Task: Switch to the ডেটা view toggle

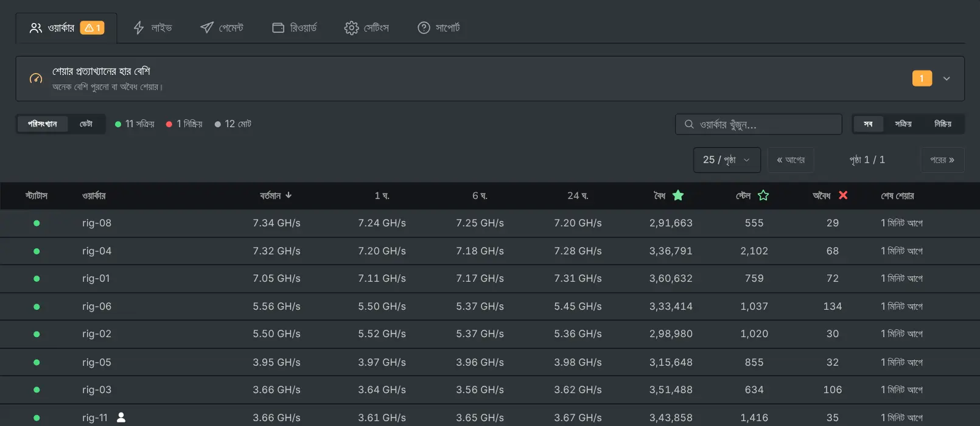Action: click(86, 124)
